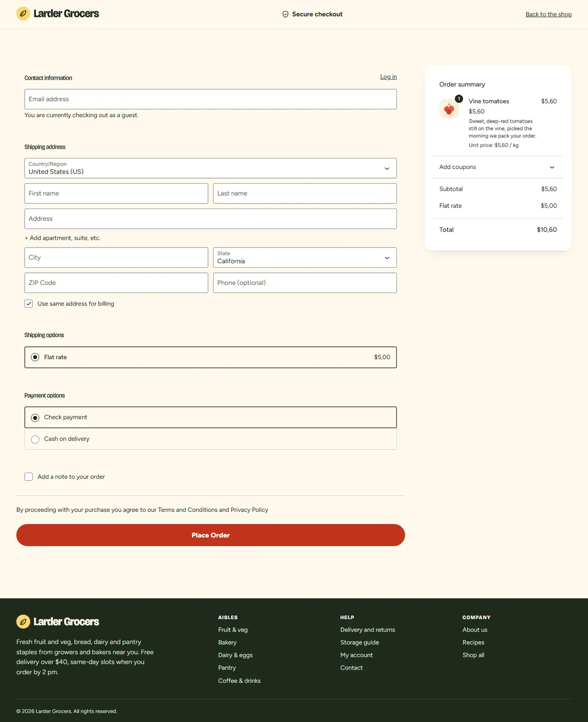Open the State dropdown showing California

[x=305, y=258]
